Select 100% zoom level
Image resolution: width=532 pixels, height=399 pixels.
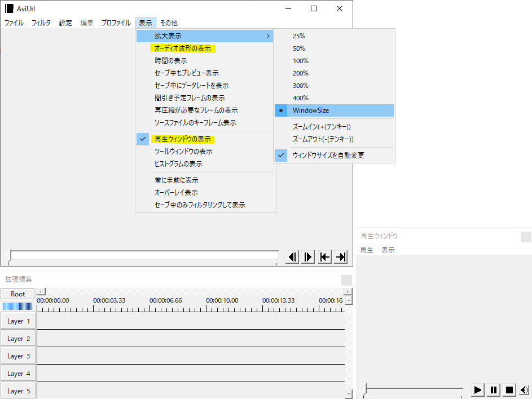[x=334, y=61]
